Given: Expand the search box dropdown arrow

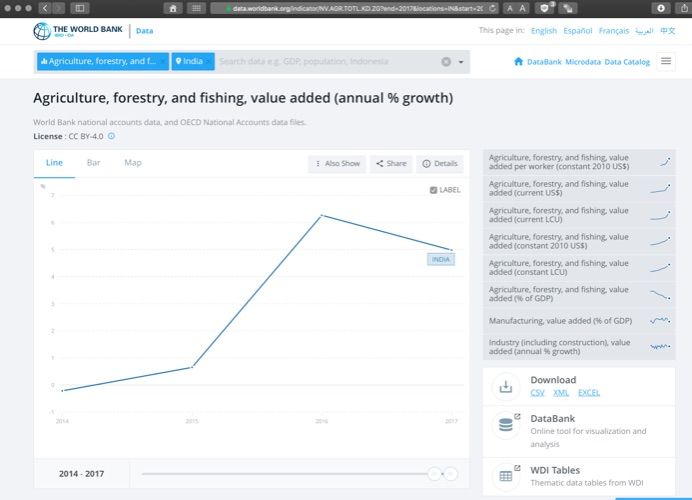Looking at the screenshot, I should click(x=461, y=62).
